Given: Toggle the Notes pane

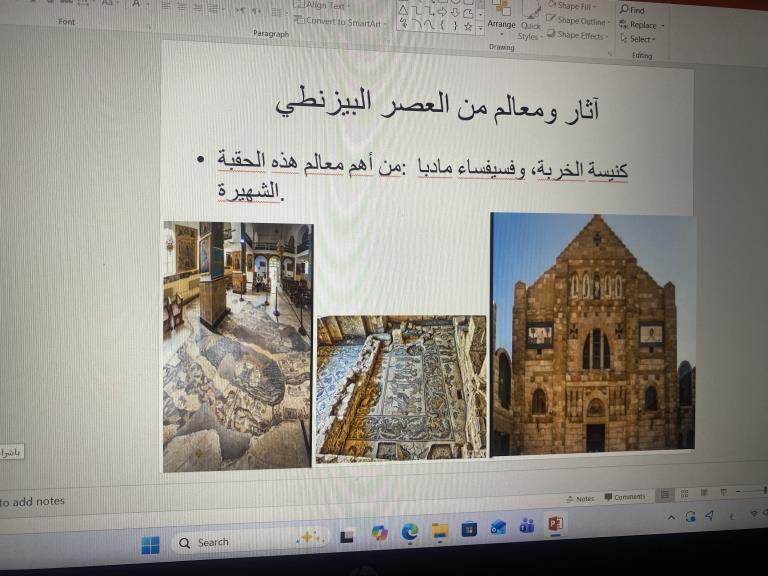Looking at the screenshot, I should (579, 498).
